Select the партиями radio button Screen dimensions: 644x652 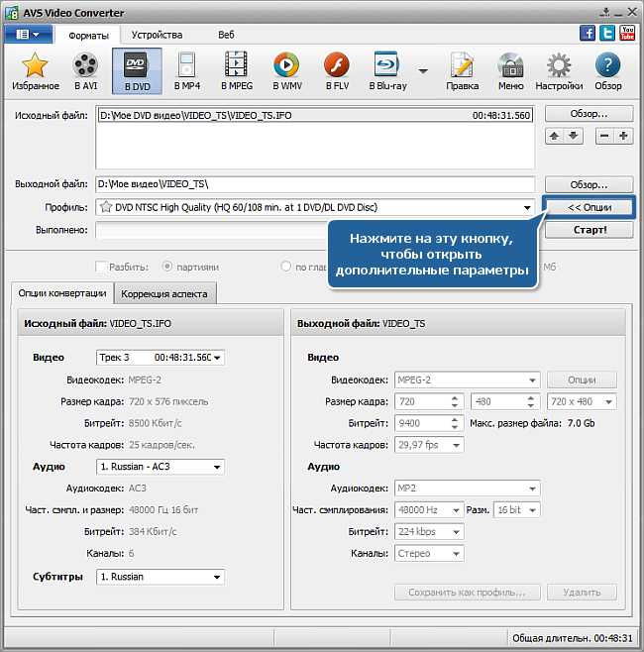167,267
